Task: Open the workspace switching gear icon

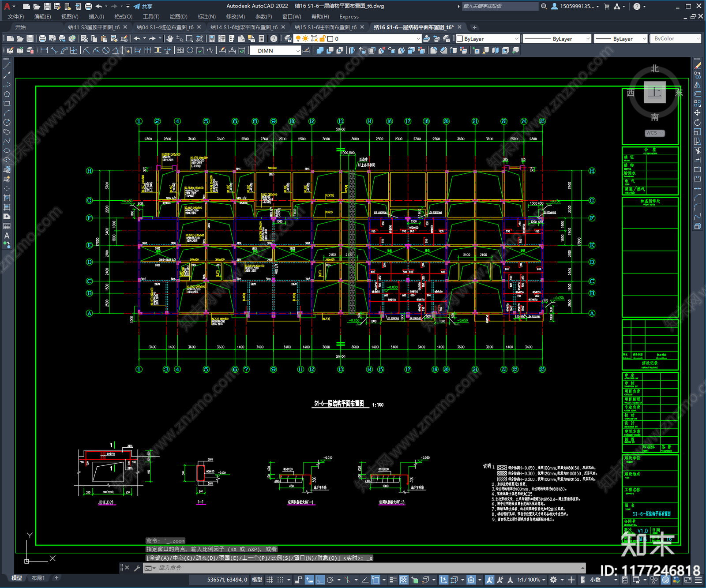Action: tap(553, 580)
